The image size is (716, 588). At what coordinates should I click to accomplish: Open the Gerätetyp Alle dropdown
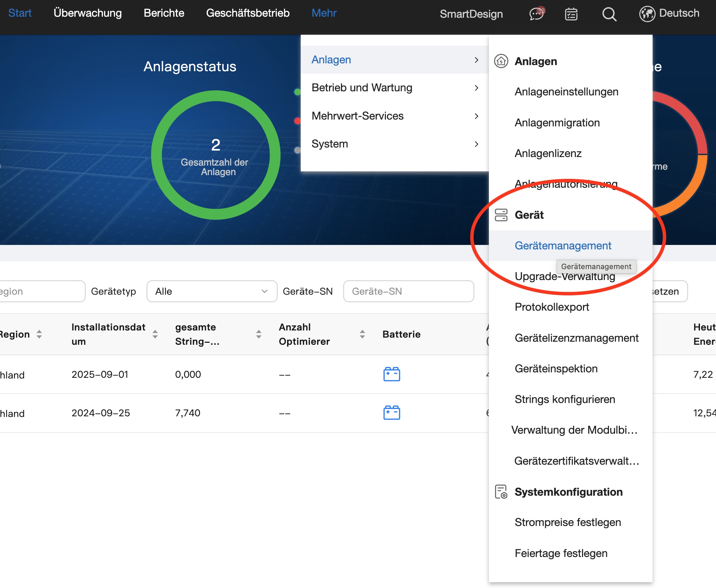click(x=212, y=291)
